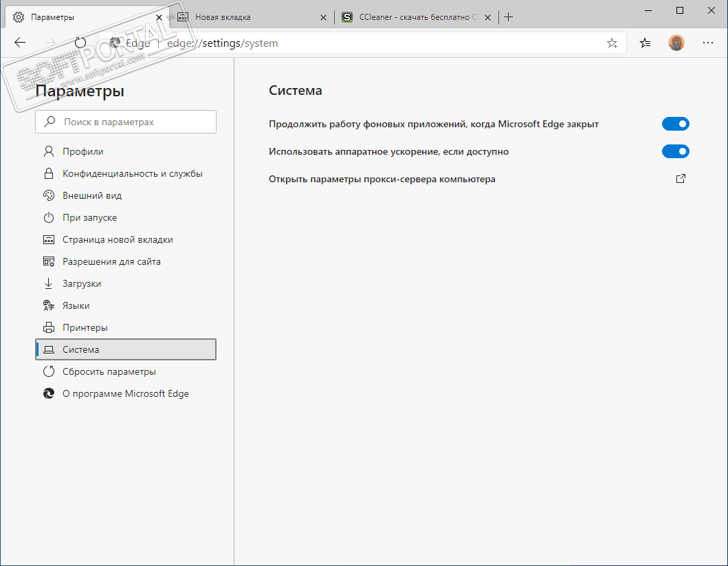728x566 pixels.
Task: Select the Система sidebar item
Action: tap(126, 349)
